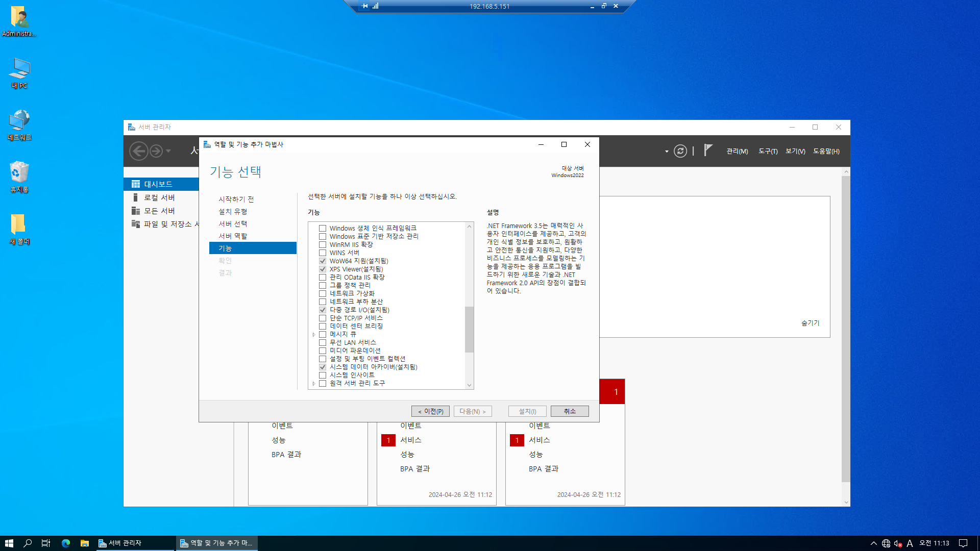This screenshot has height=551, width=980.
Task: Click the Windows Start button
Action: click(9, 543)
